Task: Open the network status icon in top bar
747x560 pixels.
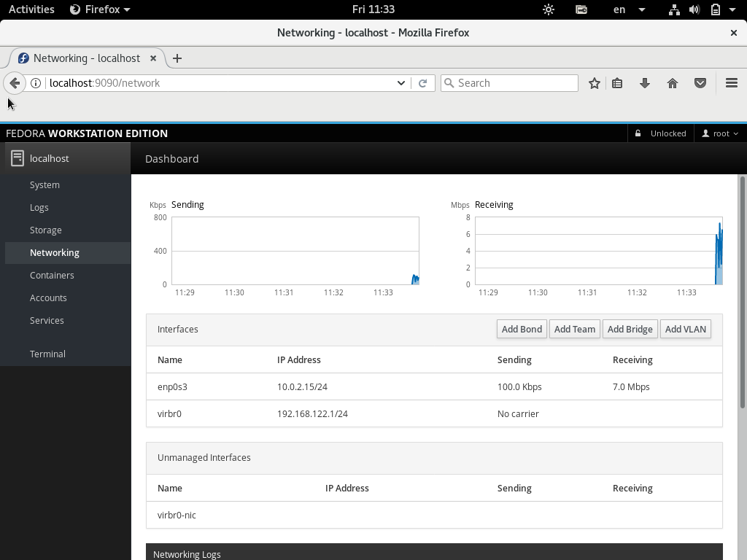Action: pyautogui.click(x=674, y=9)
